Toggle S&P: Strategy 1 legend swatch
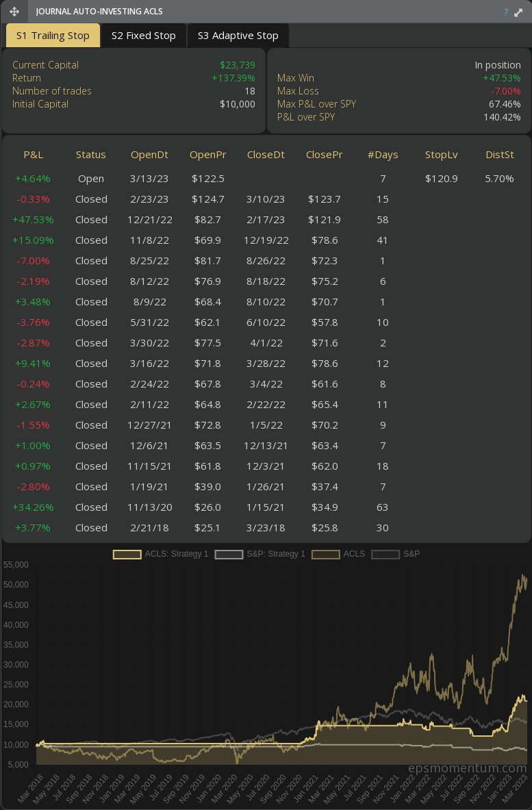532x810 pixels. tap(229, 555)
